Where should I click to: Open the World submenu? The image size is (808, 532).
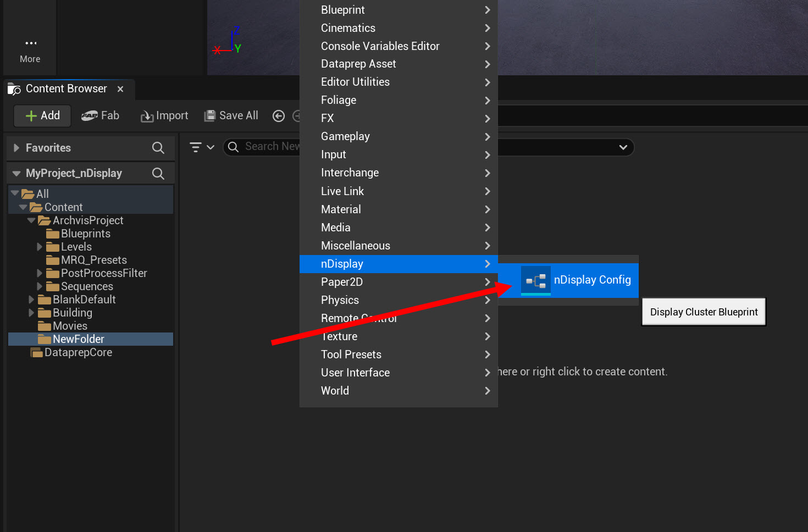[x=399, y=391]
